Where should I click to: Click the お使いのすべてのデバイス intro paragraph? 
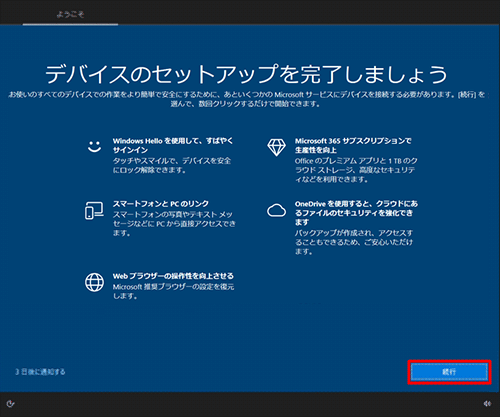(247, 99)
